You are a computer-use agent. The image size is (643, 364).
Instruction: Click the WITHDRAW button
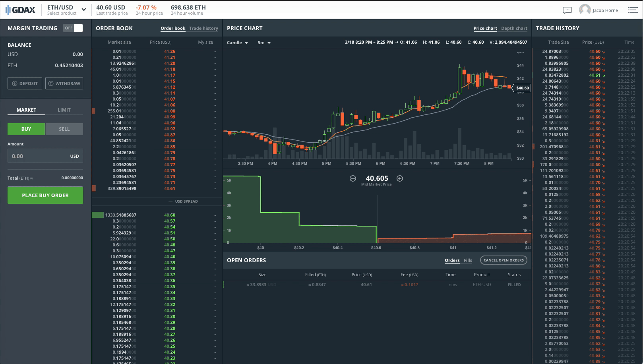[x=64, y=83]
